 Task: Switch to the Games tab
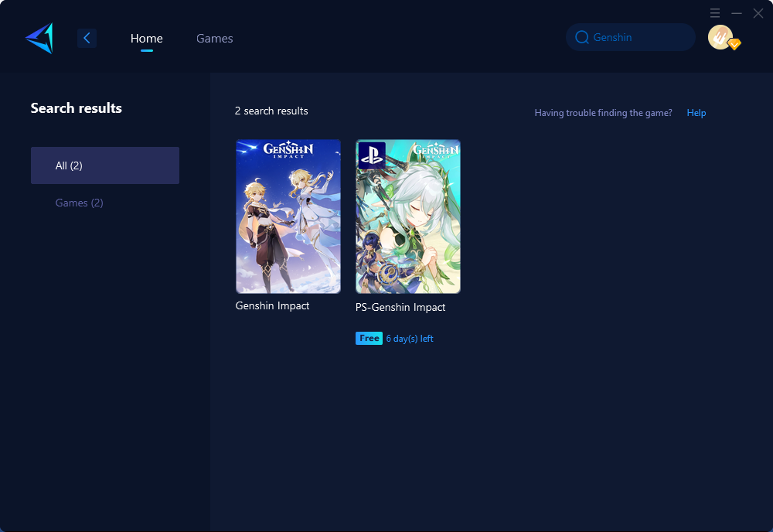214,39
